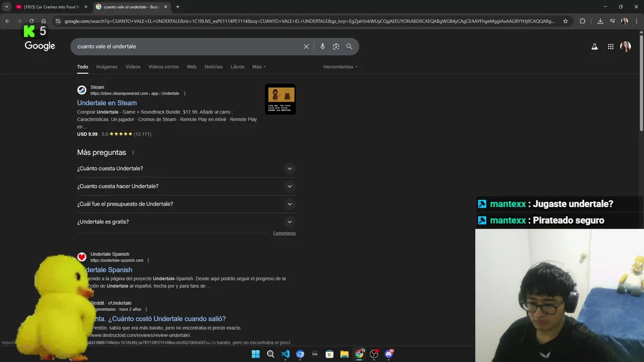Viewport: 644px width, 362px height.
Task: Switch to the Videos cortos tab
Action: pyautogui.click(x=164, y=67)
